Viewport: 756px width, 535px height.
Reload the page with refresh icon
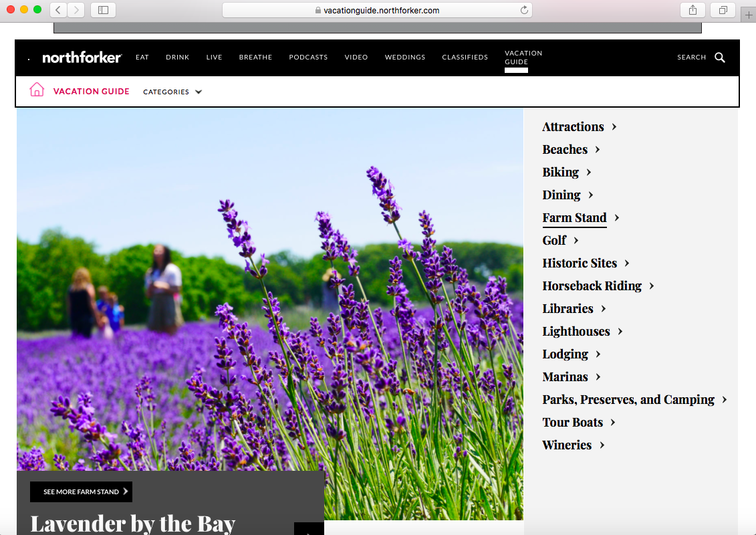[x=524, y=10]
